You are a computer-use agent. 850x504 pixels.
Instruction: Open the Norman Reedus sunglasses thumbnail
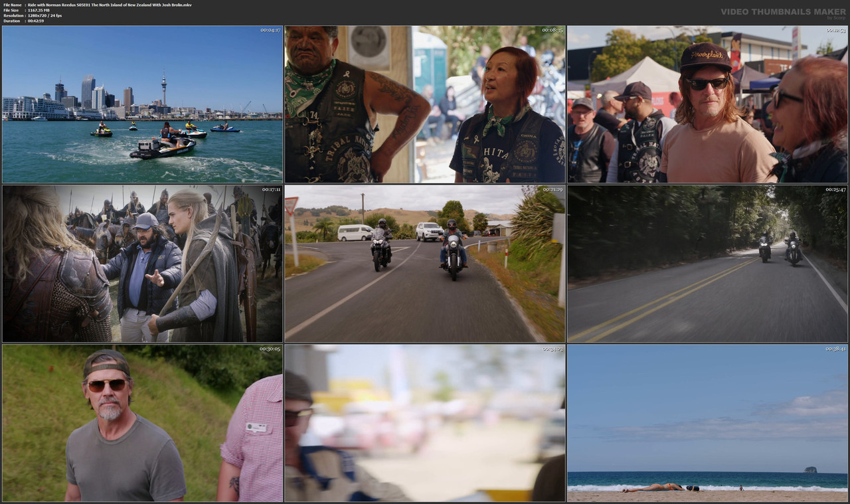click(707, 103)
